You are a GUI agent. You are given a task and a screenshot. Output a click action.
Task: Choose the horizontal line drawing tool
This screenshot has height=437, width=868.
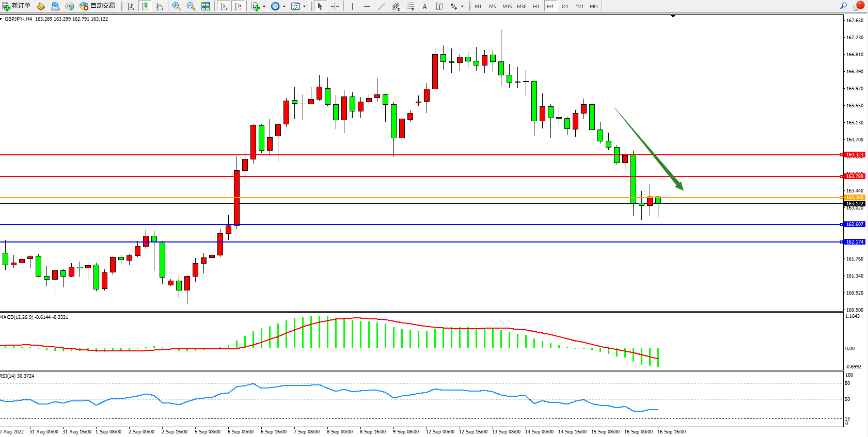click(367, 6)
